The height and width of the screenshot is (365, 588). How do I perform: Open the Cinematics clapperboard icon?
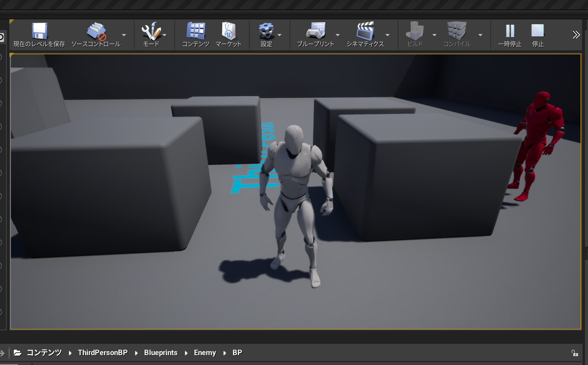[365, 31]
